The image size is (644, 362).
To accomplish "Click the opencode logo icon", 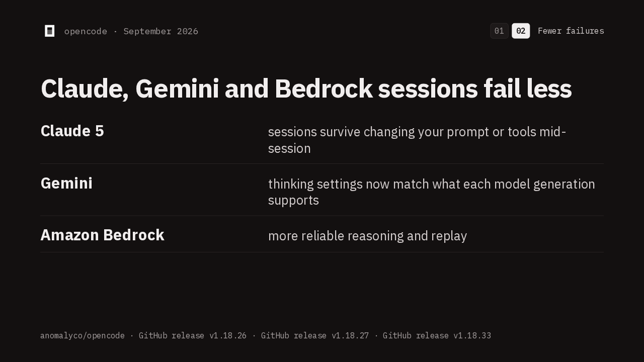I will pyautogui.click(x=49, y=31).
